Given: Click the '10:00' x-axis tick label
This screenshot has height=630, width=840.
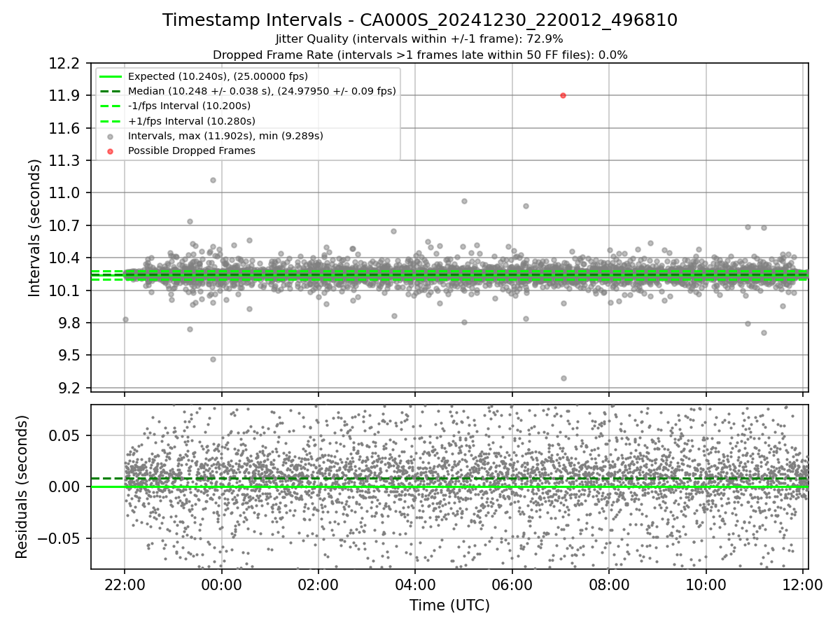Looking at the screenshot, I should pyautogui.click(x=706, y=586).
